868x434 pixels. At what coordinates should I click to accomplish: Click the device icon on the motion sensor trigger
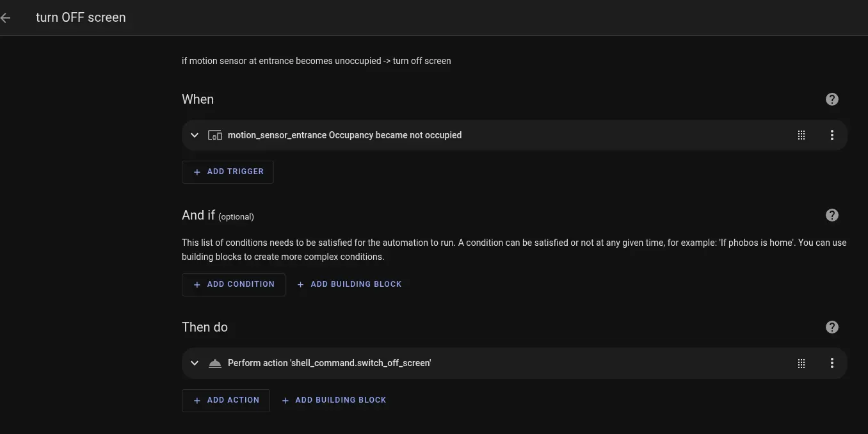tap(215, 135)
